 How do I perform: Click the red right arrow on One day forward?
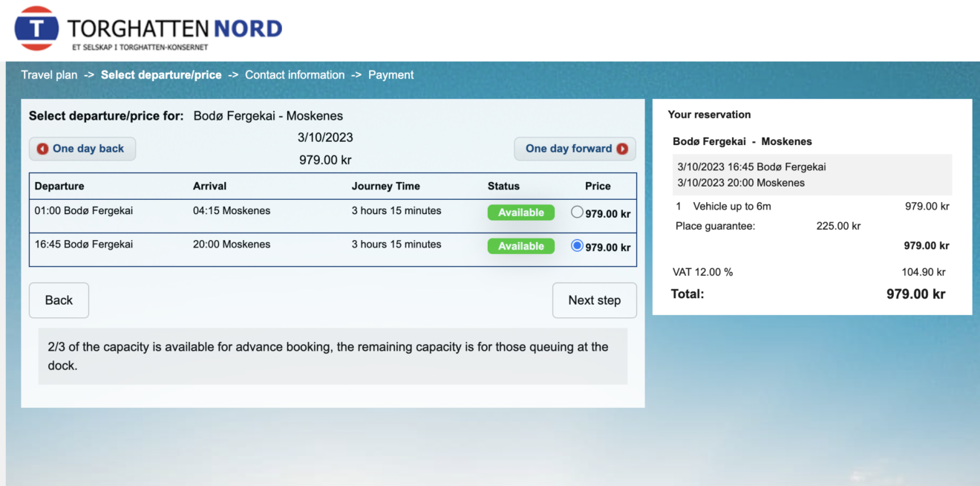pos(622,149)
